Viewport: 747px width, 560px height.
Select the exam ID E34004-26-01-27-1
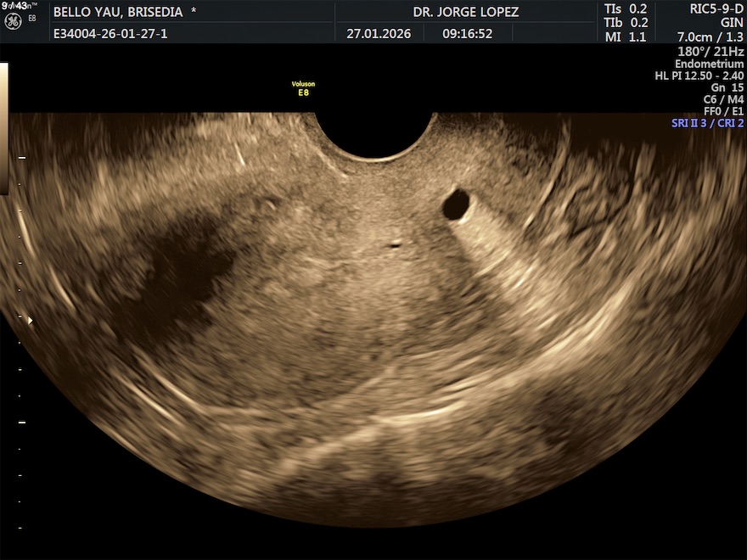pos(110,34)
